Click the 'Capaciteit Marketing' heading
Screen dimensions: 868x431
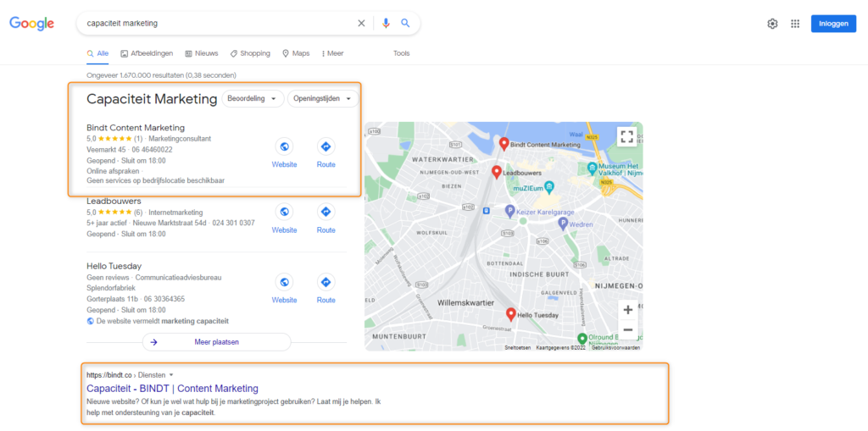coord(152,99)
